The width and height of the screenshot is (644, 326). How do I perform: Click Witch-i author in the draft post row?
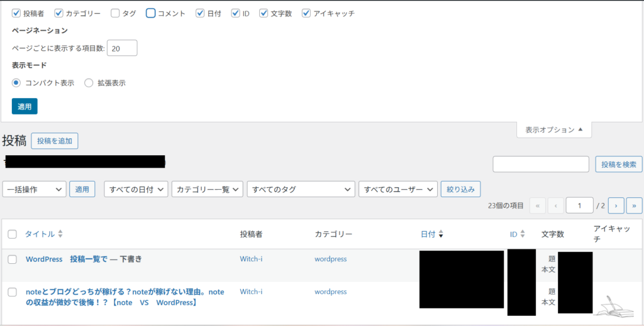click(x=251, y=259)
